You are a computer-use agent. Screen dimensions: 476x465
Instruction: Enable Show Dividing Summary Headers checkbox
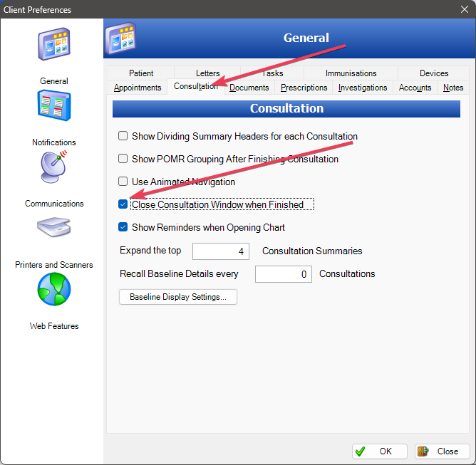[123, 136]
